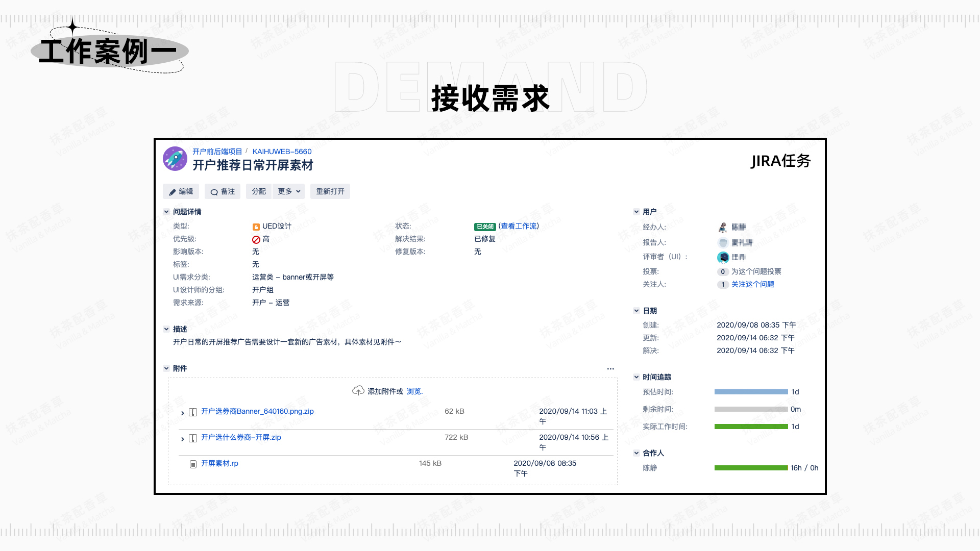Click the assignee avatar next to 经办人
980x551 pixels.
click(723, 228)
